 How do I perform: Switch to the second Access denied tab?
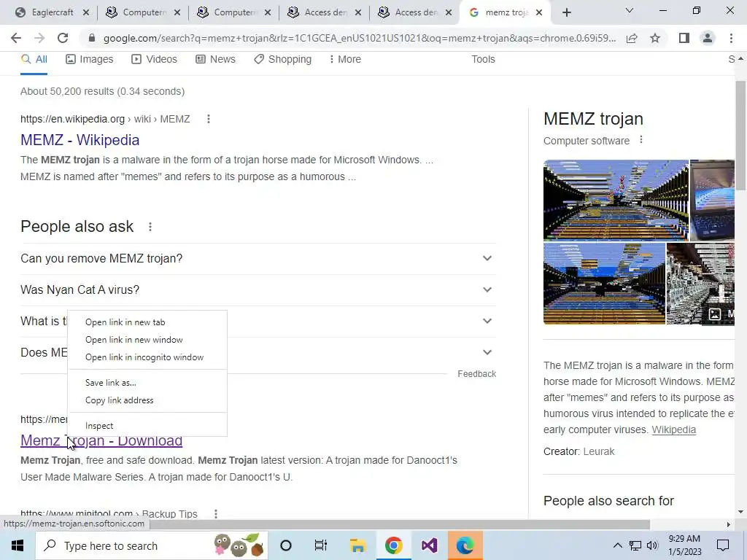click(415, 13)
